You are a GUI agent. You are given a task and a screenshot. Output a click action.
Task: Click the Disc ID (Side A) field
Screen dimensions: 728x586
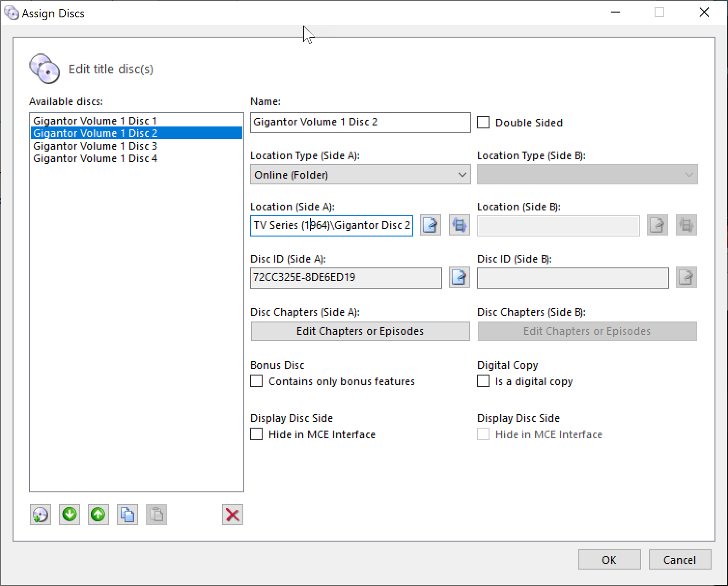pyautogui.click(x=346, y=278)
